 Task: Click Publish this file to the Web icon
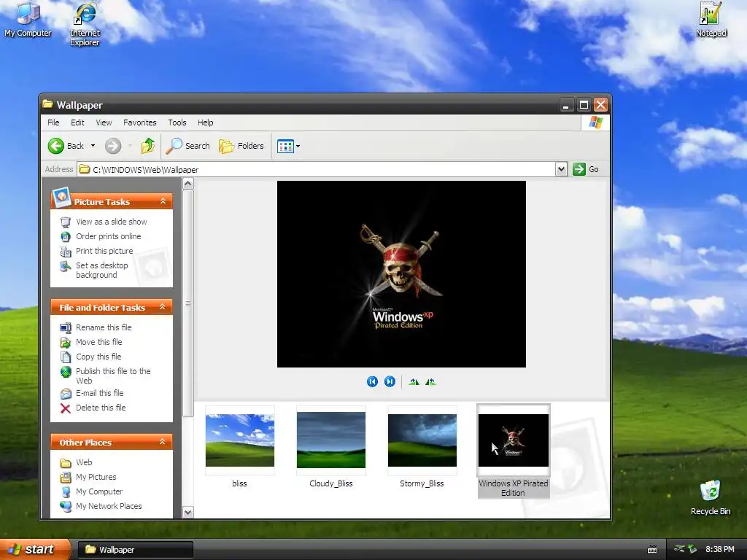[x=65, y=372]
